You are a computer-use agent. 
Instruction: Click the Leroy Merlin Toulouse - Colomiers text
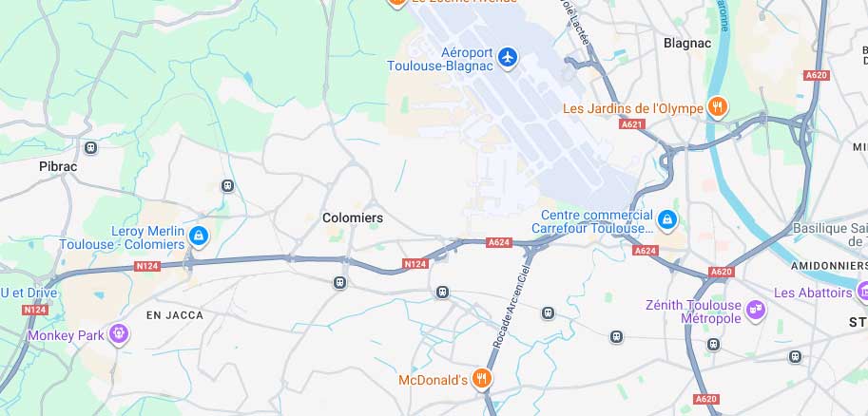(x=122, y=237)
